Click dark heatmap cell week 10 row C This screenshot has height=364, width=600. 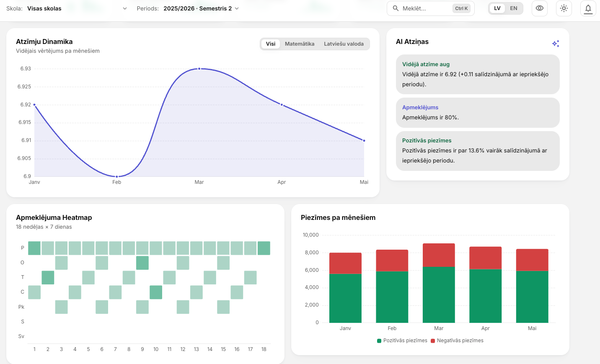[x=156, y=292]
